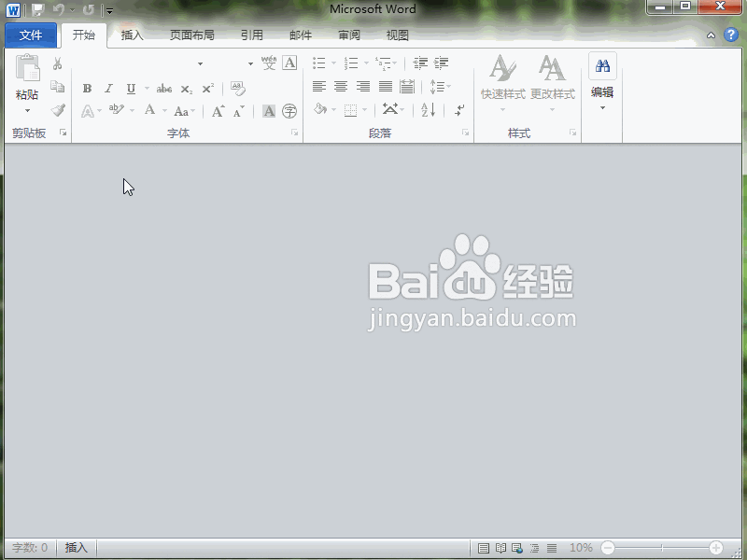Screen dimensions: 747x560
Task: Open the Clipboard pane launcher
Action: point(63,133)
